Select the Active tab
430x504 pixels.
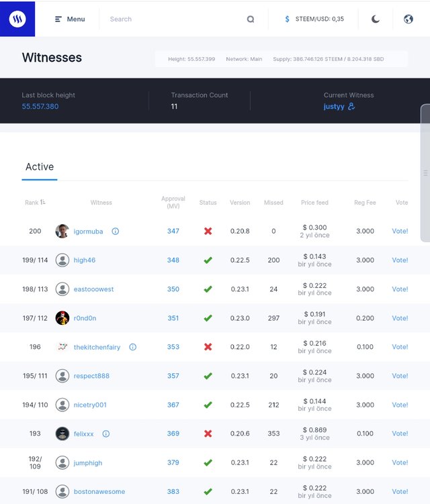pyautogui.click(x=40, y=167)
